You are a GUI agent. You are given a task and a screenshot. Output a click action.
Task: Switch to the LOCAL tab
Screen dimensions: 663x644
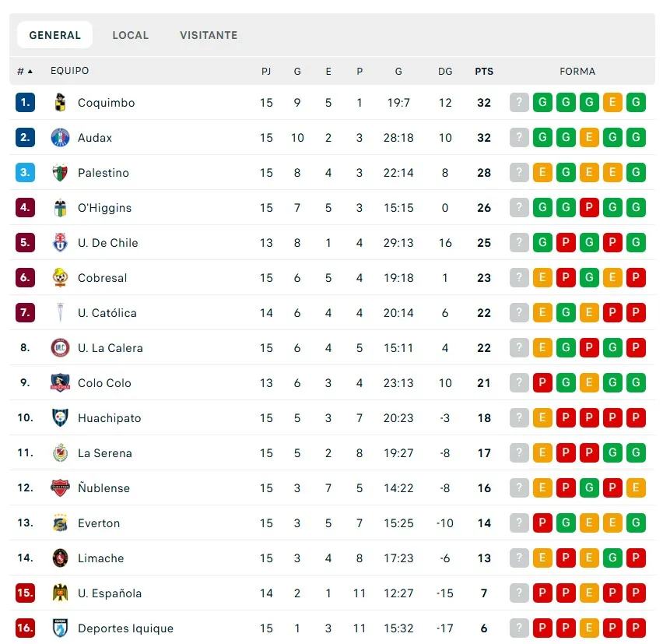pyautogui.click(x=130, y=35)
